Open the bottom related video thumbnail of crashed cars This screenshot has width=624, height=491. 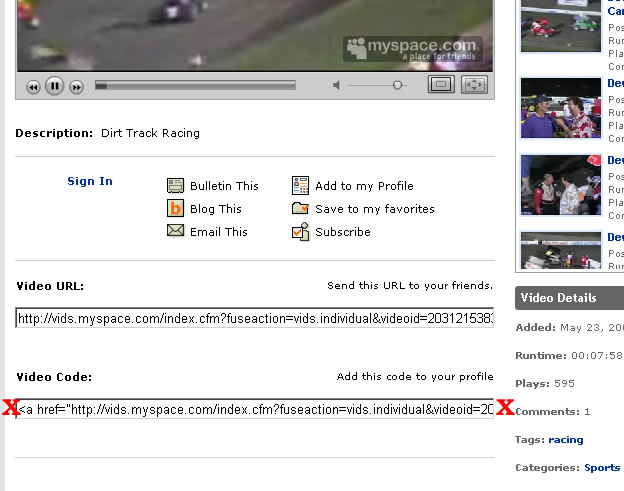click(x=561, y=251)
